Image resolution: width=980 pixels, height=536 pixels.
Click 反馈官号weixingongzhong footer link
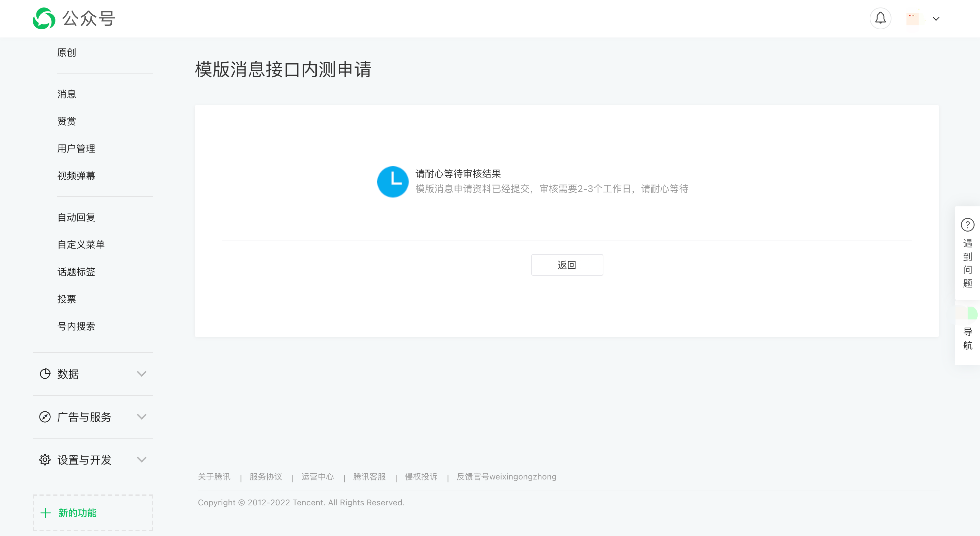[x=506, y=477]
